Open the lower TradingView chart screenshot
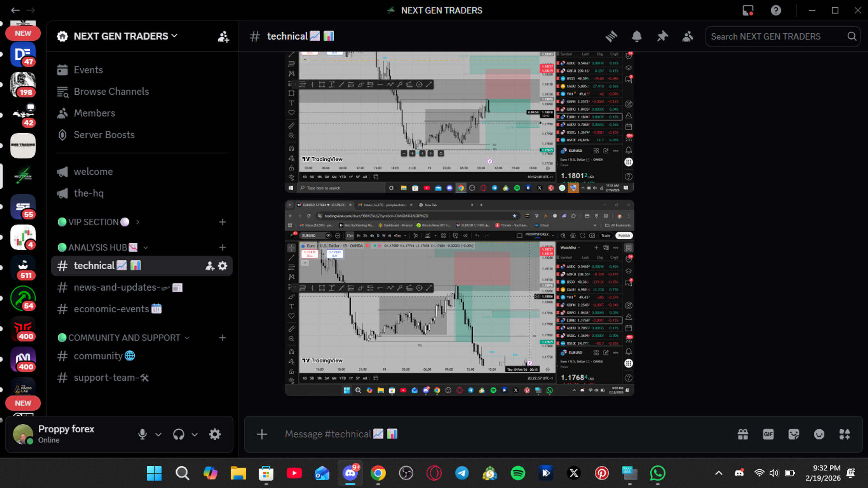 tap(459, 298)
